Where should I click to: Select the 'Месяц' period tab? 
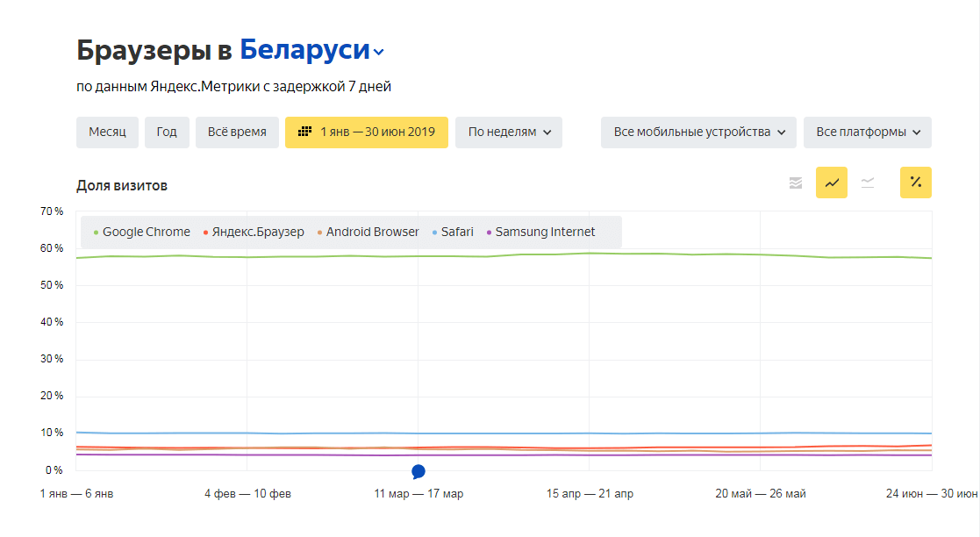(x=107, y=132)
